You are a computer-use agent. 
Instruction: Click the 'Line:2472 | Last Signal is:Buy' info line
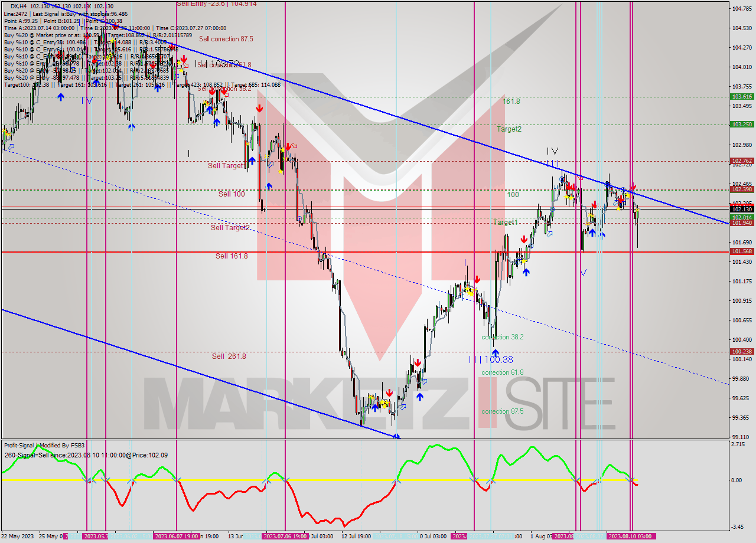pos(66,13)
